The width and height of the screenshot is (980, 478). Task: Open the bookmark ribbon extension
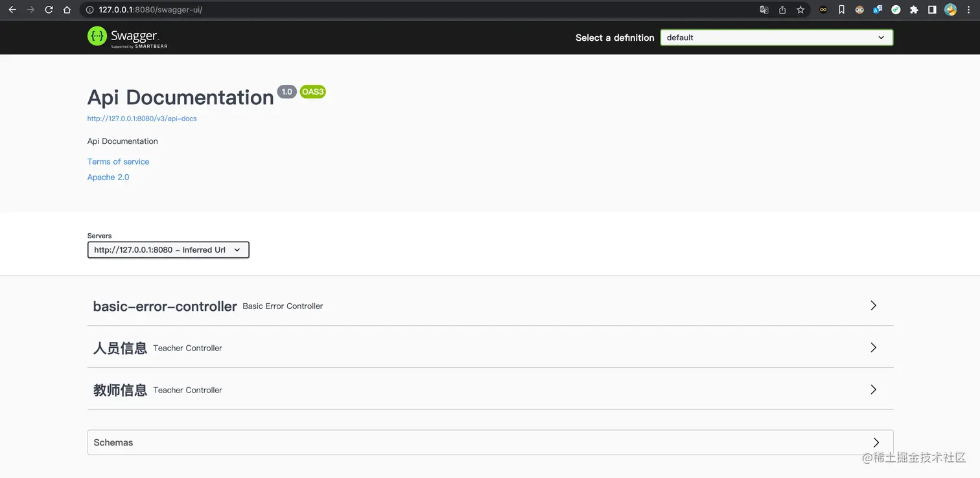pyautogui.click(x=841, y=10)
